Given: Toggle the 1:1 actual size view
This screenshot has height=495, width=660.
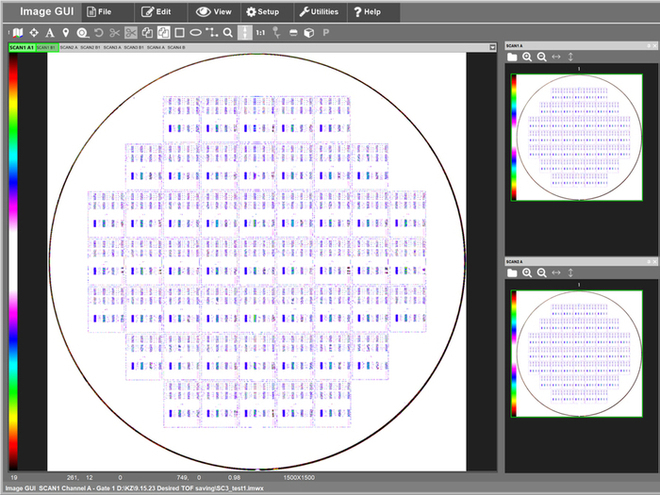Looking at the screenshot, I should pos(260,33).
